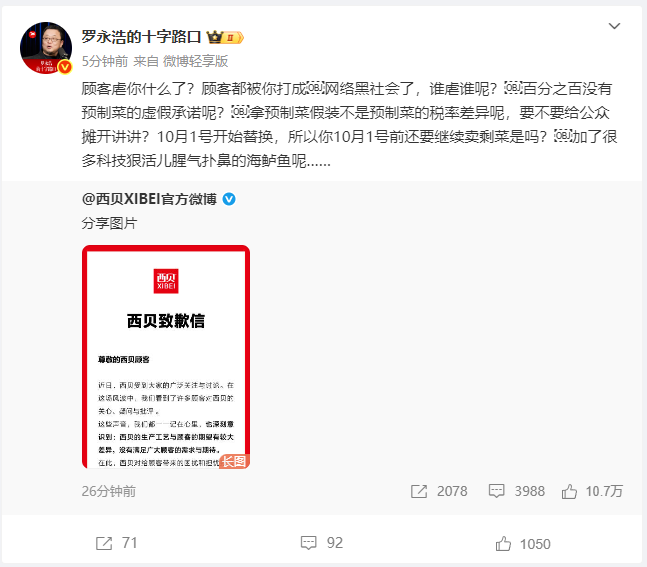Screen dimensions: 647x567
Task: Like the original post with 10.7万 likes
Action: (x=569, y=491)
